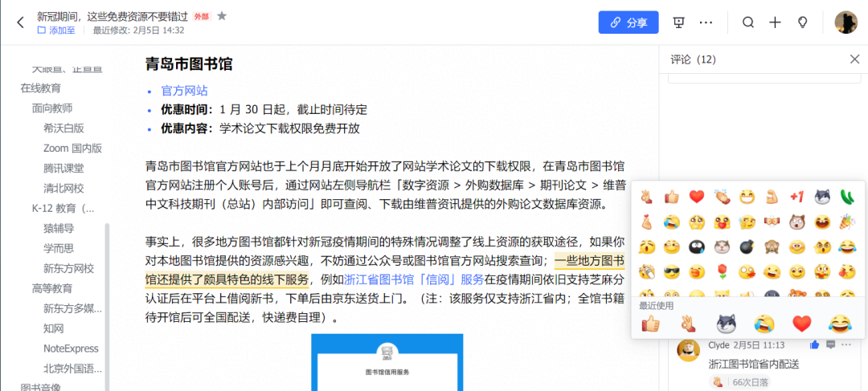Viewport: 868px width, 391px height.
Task: Pick OK hand in 最近使用 row
Action: 688,323
